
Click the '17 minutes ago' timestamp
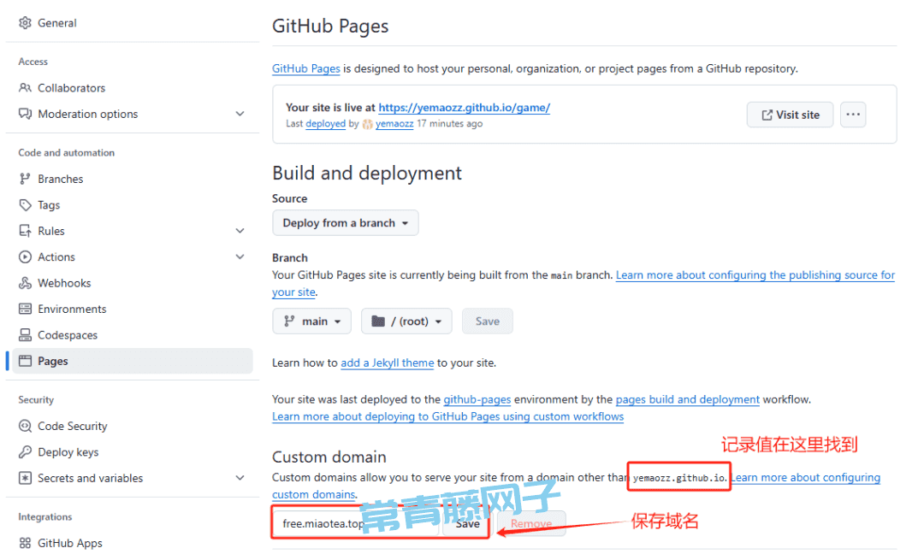(x=450, y=124)
